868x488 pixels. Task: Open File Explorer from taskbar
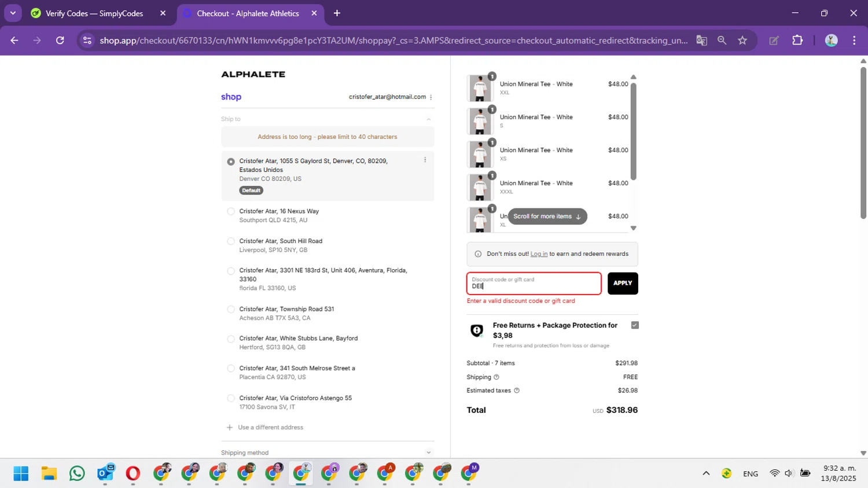click(49, 474)
